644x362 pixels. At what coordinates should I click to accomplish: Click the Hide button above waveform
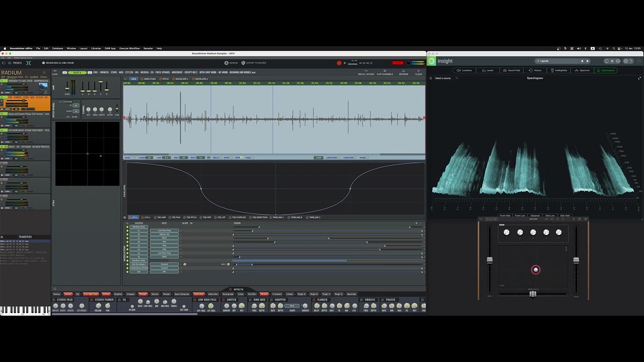point(132,79)
